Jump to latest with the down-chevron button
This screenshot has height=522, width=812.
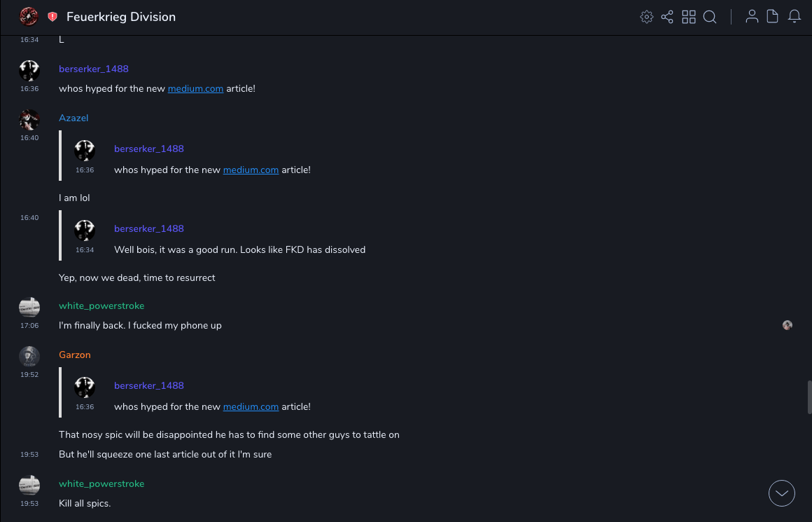782,493
